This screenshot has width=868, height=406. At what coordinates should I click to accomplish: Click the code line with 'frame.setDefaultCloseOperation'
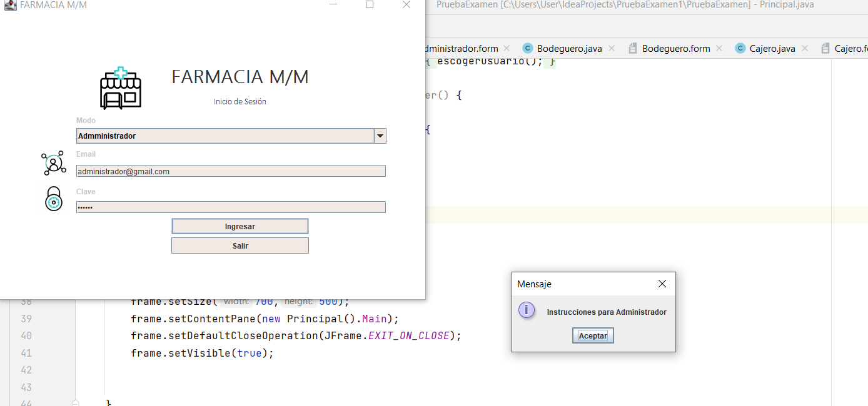click(296, 335)
